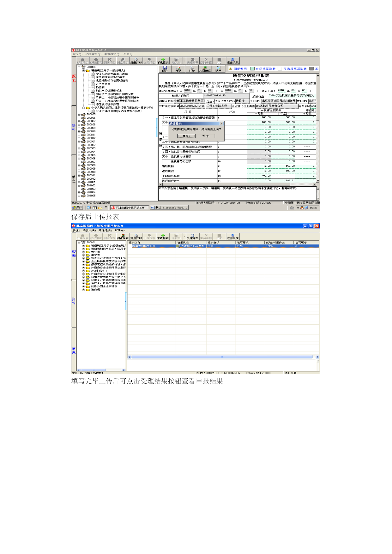Select 增值税纳税申报表 row in lower list
Image resolution: width=392 pixels, height=554 pixels.
(x=223, y=246)
